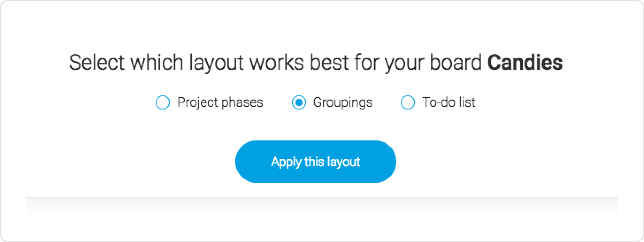Keep the Groupings layout option selected
This screenshot has height=242, width=644.
coord(299,103)
